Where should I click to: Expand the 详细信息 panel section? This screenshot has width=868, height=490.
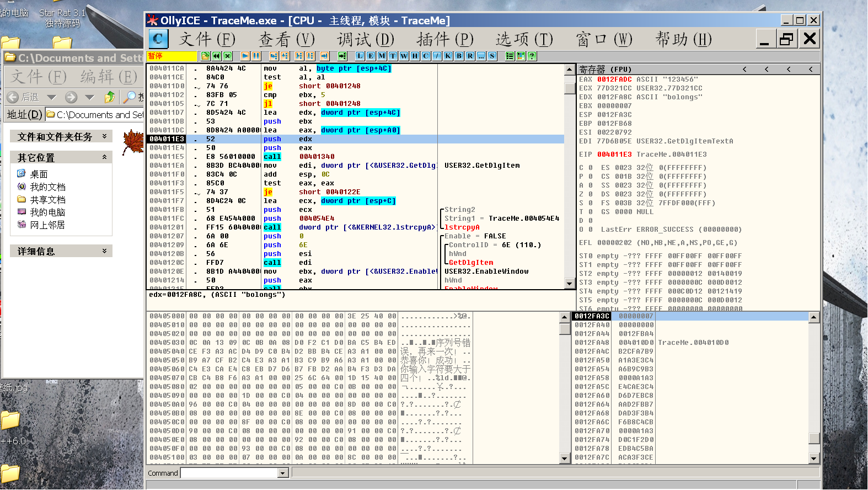click(x=104, y=251)
